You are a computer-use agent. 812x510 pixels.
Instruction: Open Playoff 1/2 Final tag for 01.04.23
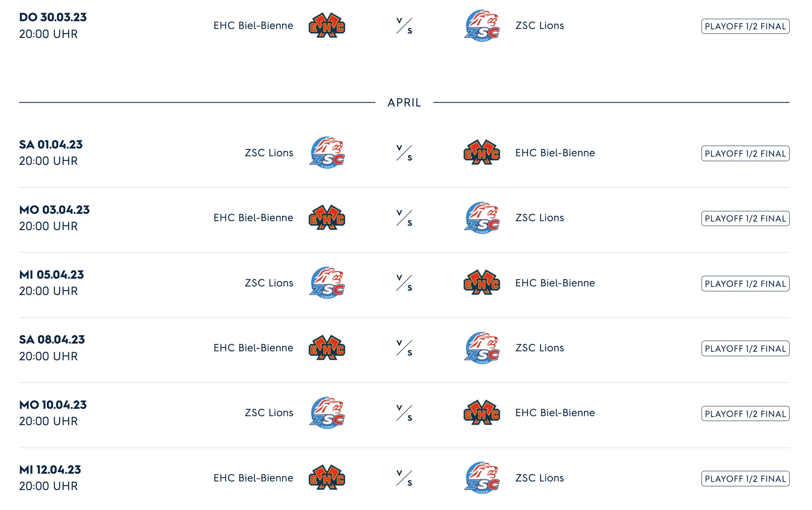[x=745, y=153]
